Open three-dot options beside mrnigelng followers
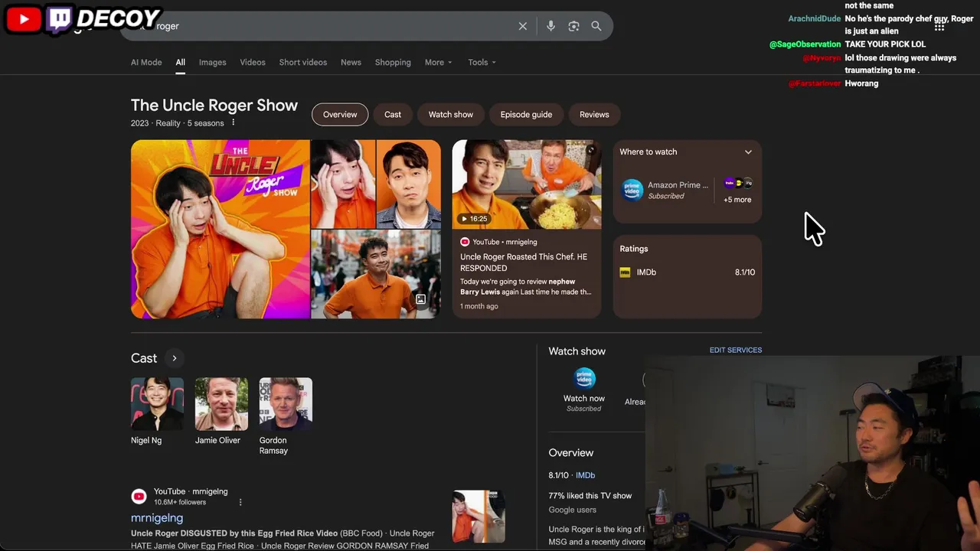This screenshot has width=980, height=551. [240, 502]
